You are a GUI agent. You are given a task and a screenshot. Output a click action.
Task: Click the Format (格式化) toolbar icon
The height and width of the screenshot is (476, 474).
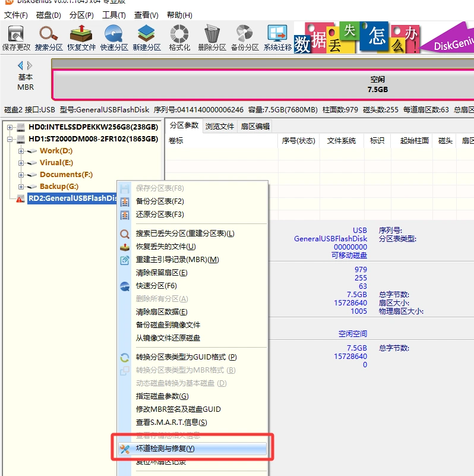(x=179, y=38)
